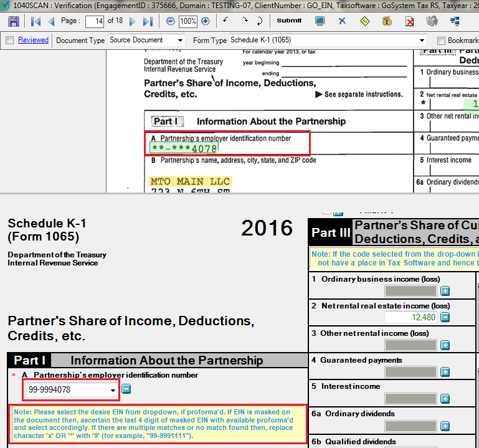Click the zoom out minus icon
The image size is (479, 448).
click(171, 21)
